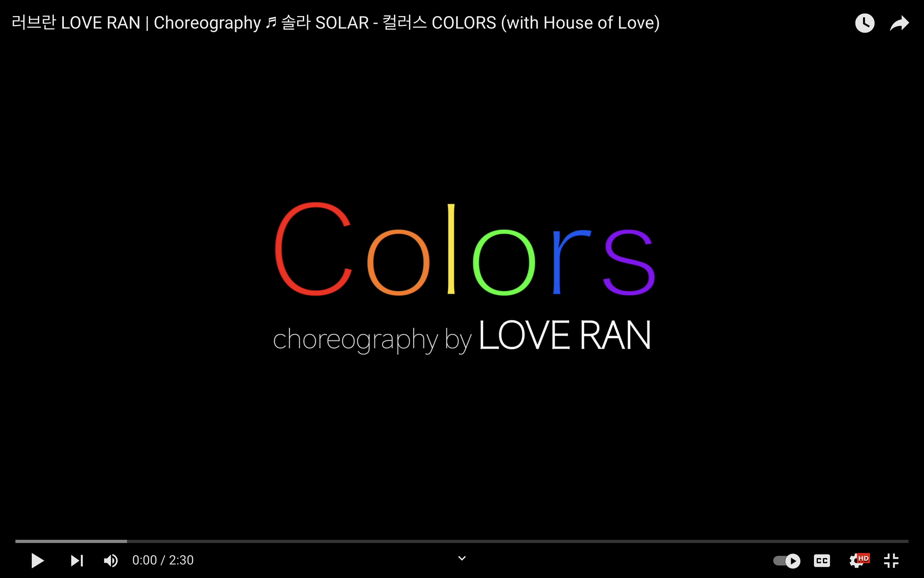Toggle the autoplay switch

[787, 561]
